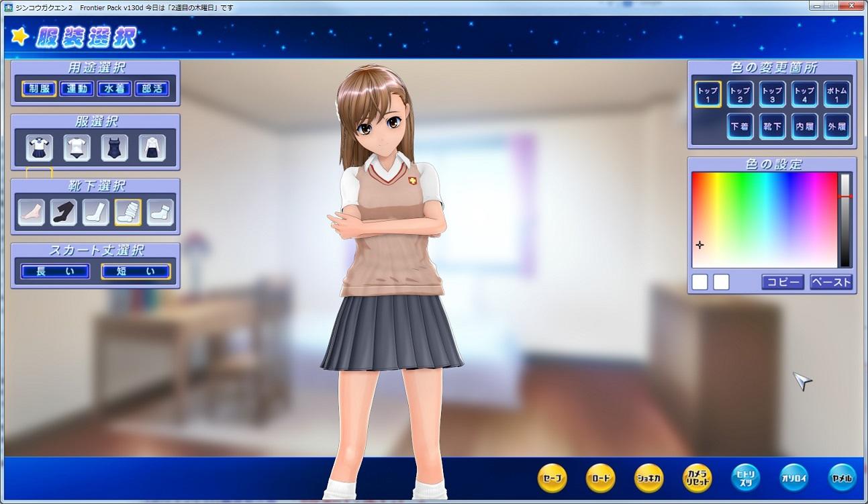868x504 pixels.
Task: Click the blue ヒトリズツ button
Action: 745,478
